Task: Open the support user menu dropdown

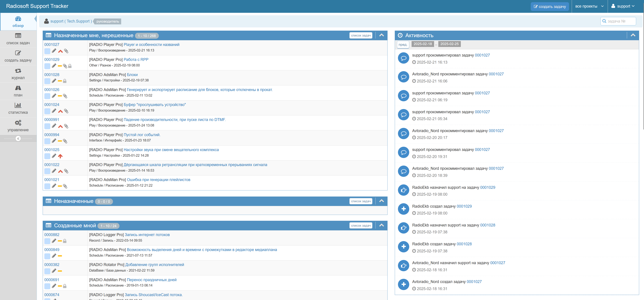Action: click(x=623, y=6)
